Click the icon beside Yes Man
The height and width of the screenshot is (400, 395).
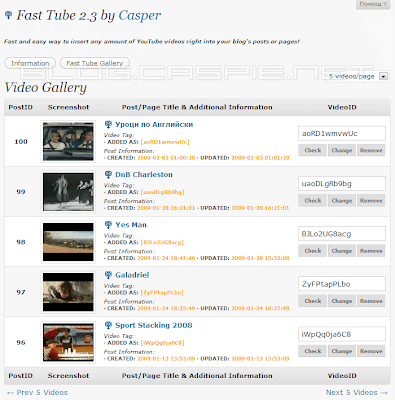click(108, 225)
